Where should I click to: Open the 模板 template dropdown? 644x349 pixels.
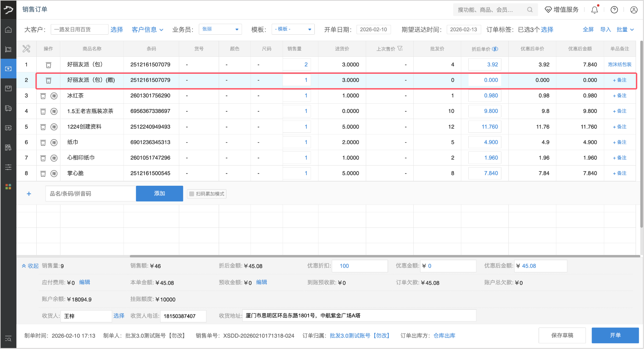pos(293,29)
